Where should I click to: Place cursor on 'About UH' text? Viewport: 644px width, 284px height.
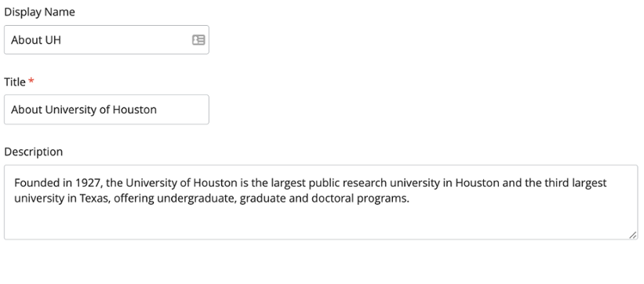point(36,40)
